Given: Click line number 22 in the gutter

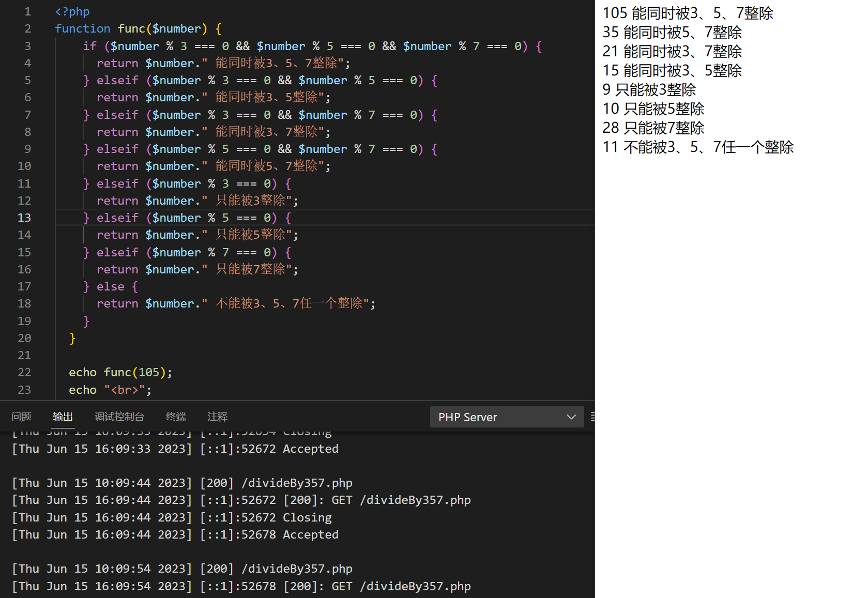Looking at the screenshot, I should [24, 372].
